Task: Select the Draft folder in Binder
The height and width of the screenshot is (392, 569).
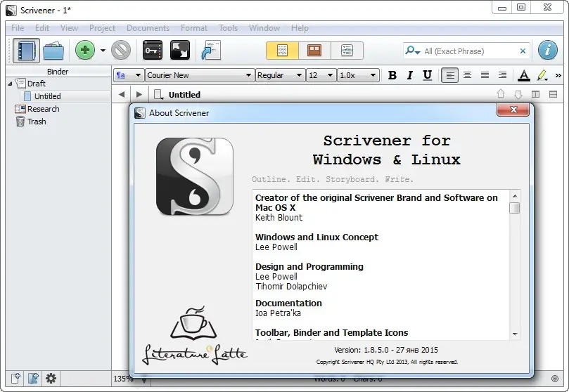Action: click(37, 84)
